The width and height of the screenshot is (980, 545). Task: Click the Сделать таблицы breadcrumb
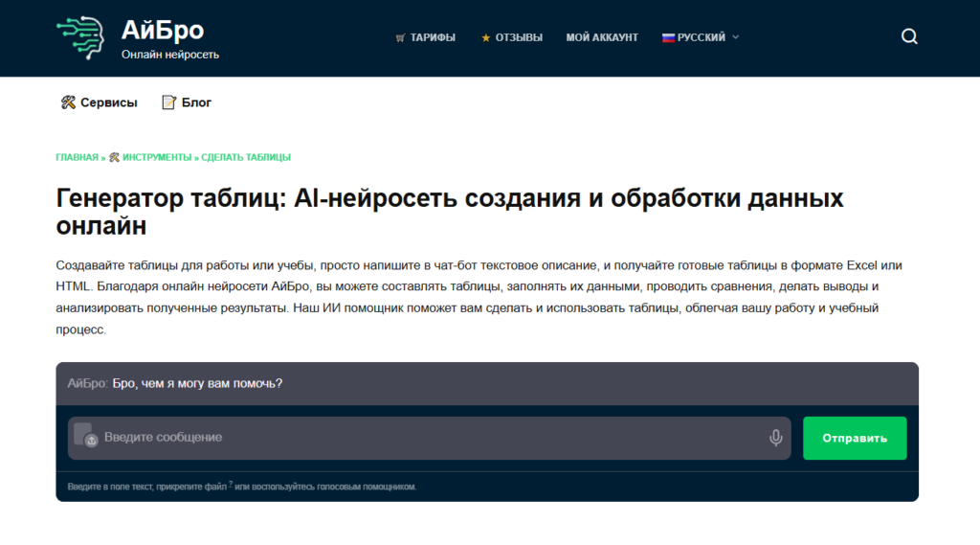click(x=246, y=157)
